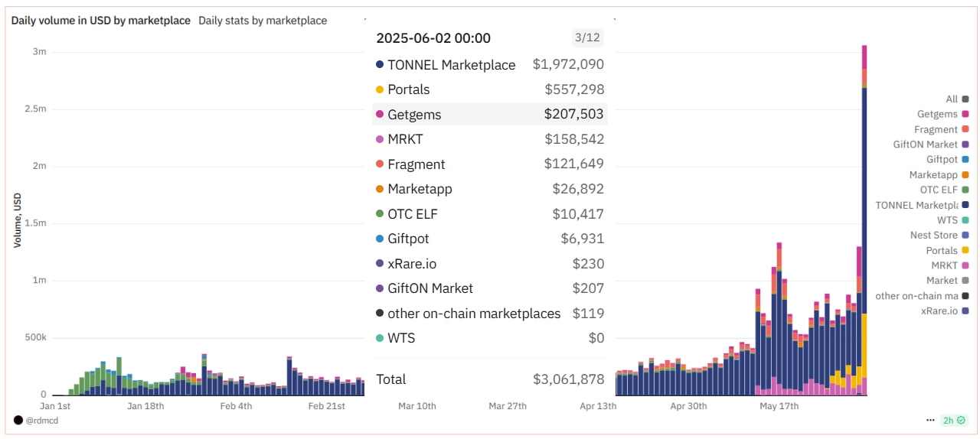
Task: Toggle WTS series in chart legend
Action: tap(952, 219)
